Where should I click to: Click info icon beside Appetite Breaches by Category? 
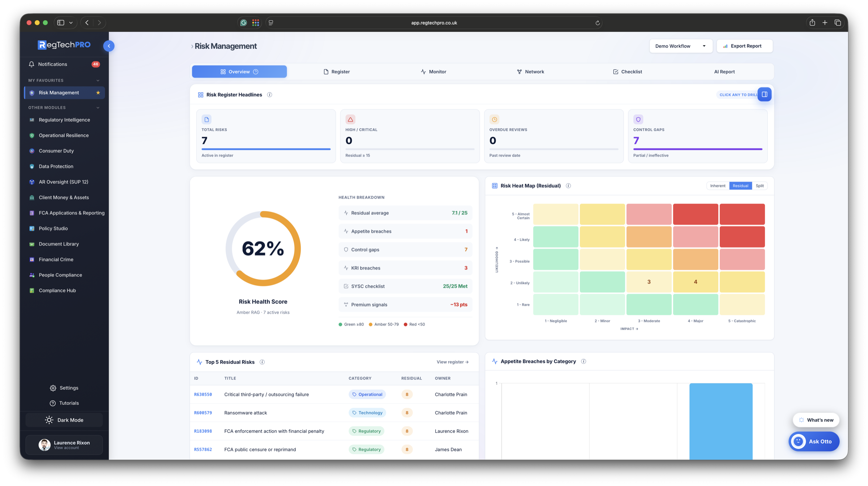tap(583, 361)
